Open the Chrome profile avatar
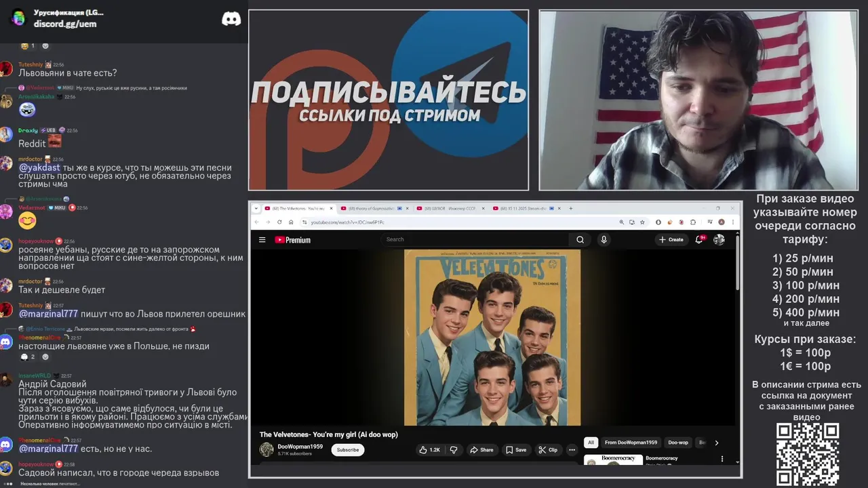868x488 pixels. point(722,222)
